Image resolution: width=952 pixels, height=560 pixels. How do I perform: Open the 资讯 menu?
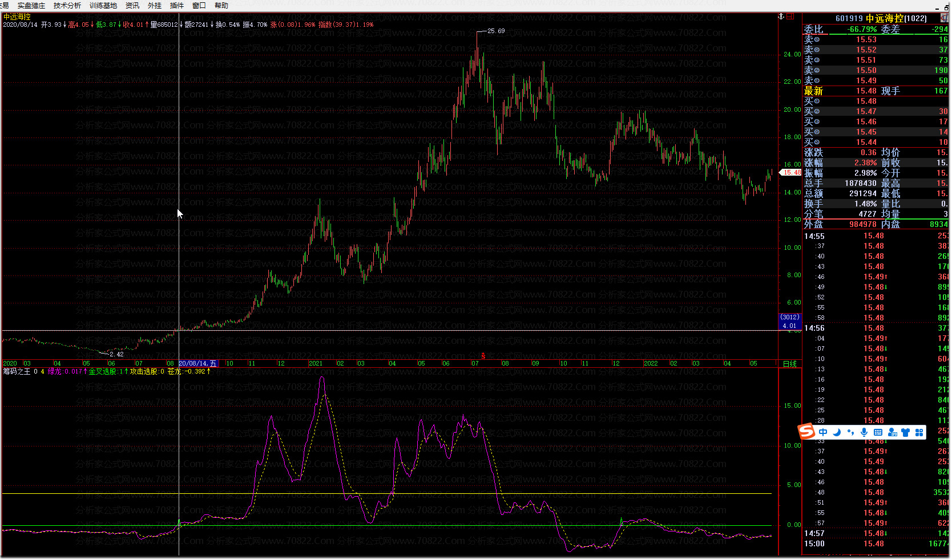pos(132,6)
